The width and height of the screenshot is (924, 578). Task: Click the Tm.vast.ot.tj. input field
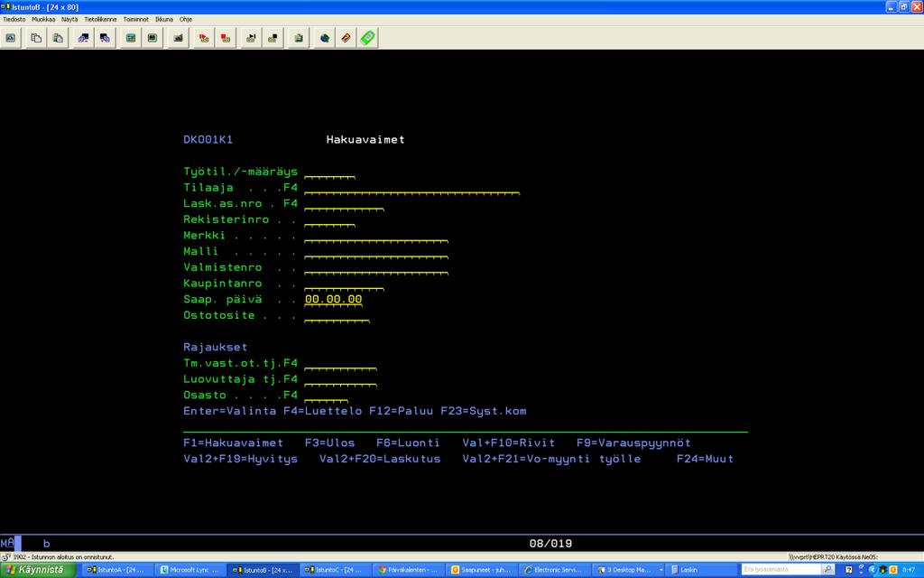(x=340, y=363)
